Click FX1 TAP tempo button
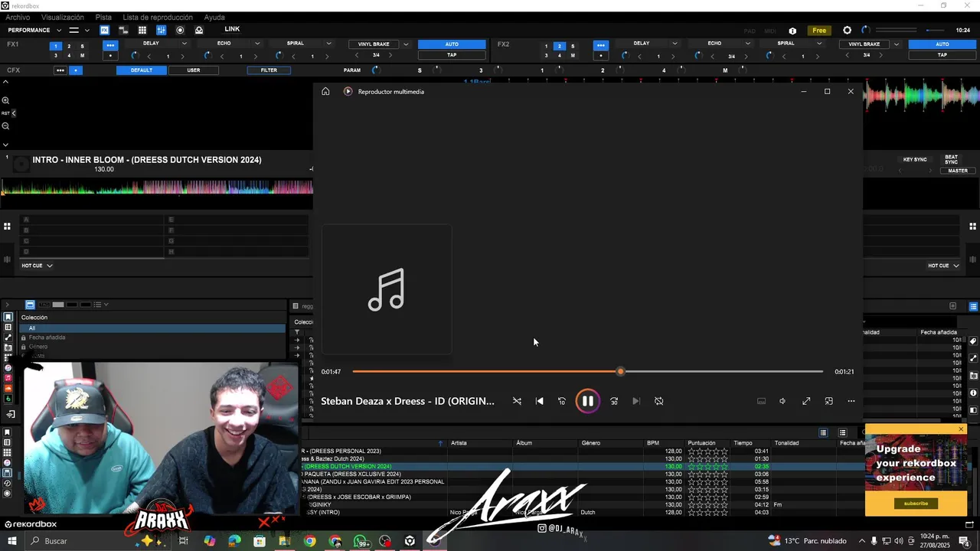The width and height of the screenshot is (980, 551). (452, 55)
